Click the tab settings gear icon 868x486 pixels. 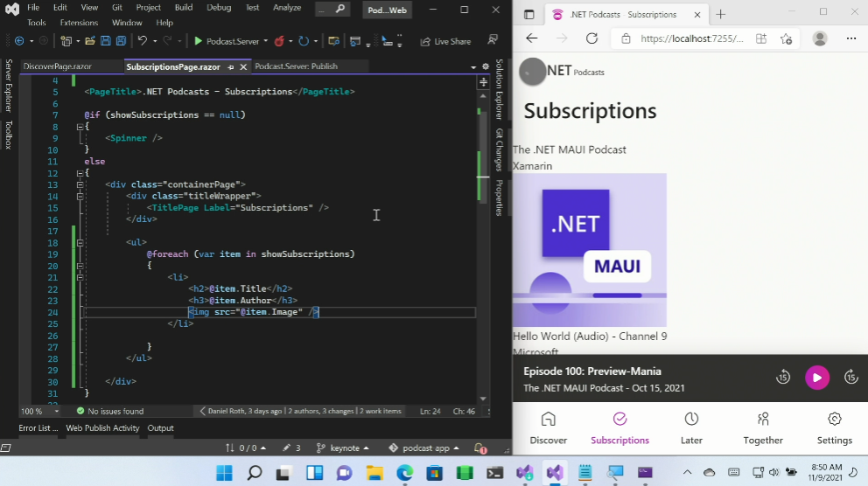click(486, 66)
